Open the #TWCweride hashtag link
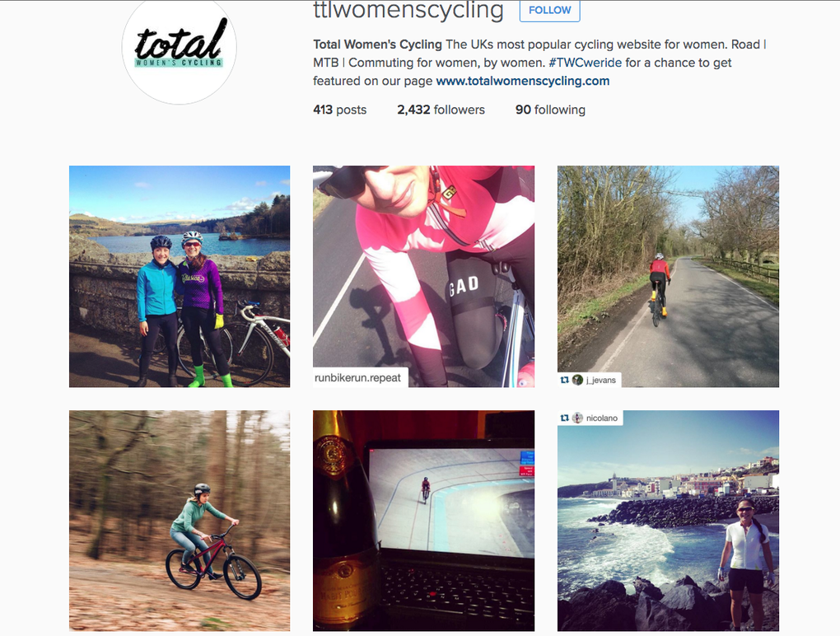The image size is (840, 636). pyautogui.click(x=585, y=63)
